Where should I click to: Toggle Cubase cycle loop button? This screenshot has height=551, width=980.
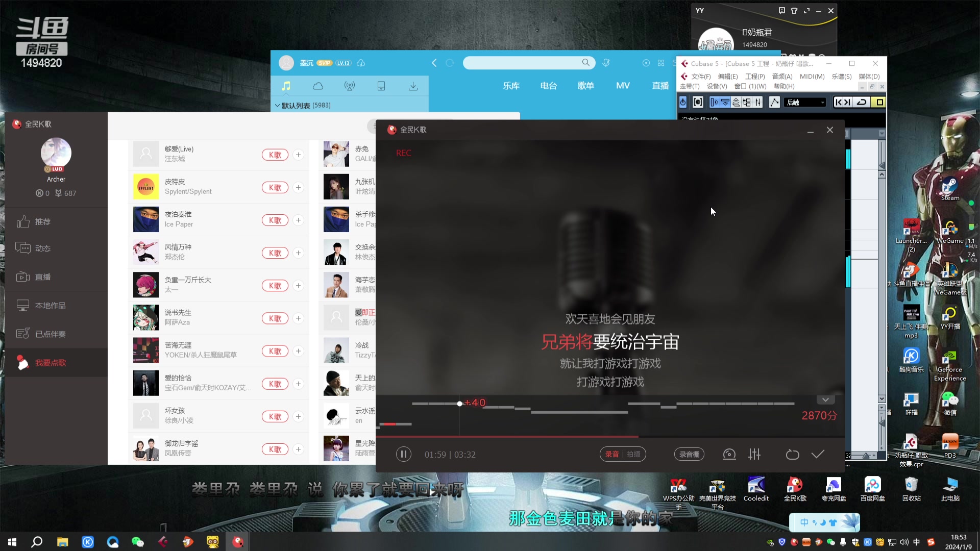pyautogui.click(x=862, y=102)
